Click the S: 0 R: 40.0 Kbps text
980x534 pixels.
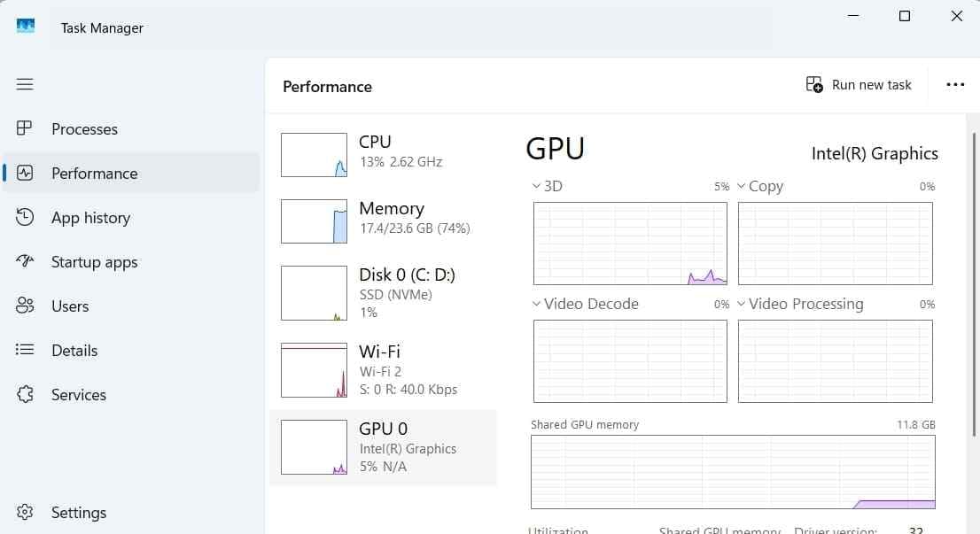pyautogui.click(x=408, y=390)
